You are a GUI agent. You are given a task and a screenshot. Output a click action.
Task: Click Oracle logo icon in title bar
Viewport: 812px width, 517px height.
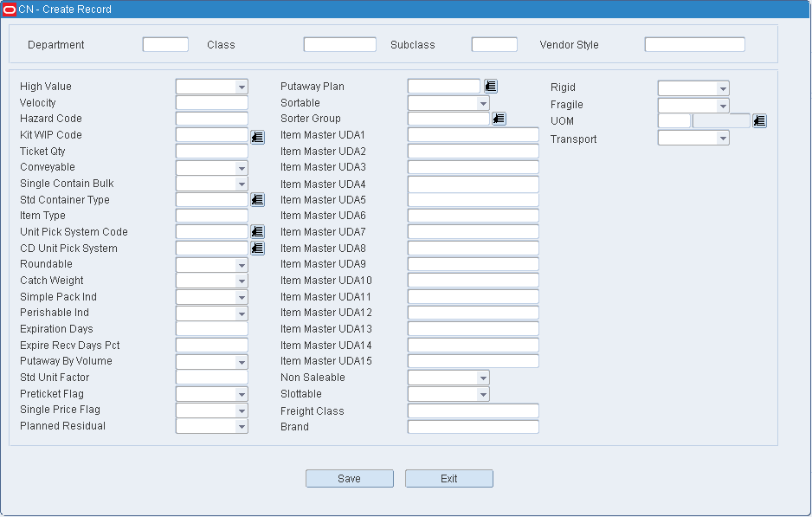(10, 10)
